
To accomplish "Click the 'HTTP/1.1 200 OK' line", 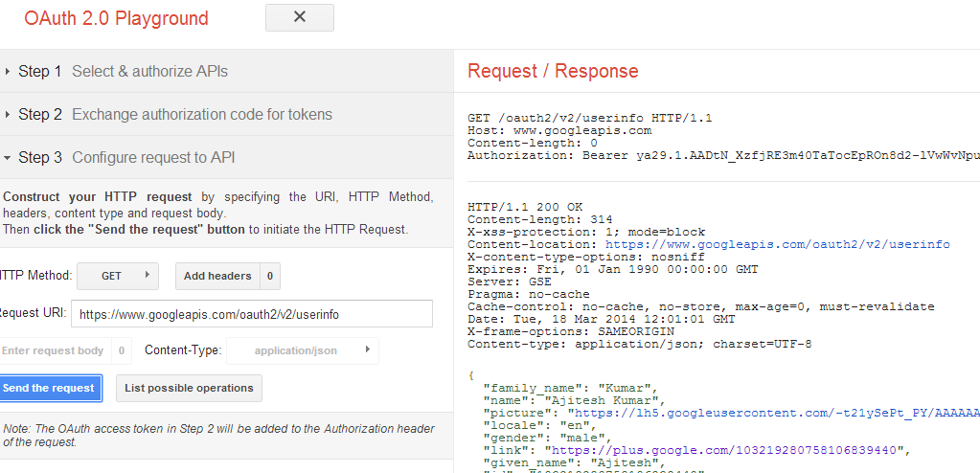I will click(525, 207).
